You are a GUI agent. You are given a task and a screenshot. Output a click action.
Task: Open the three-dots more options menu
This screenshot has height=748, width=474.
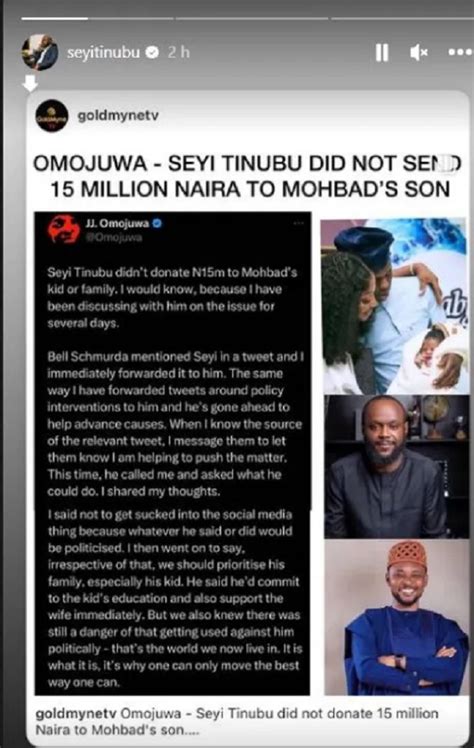pyautogui.click(x=460, y=52)
